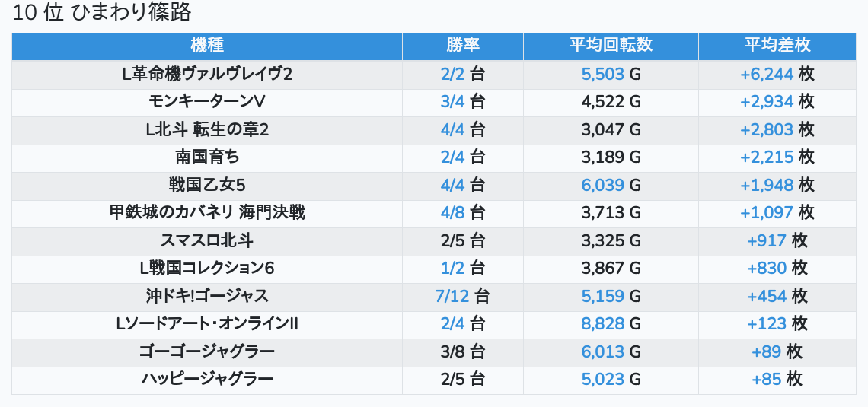Click win rate 2/5 台 for ハッピージャグラー
The height and width of the screenshot is (407, 868).
point(463,380)
